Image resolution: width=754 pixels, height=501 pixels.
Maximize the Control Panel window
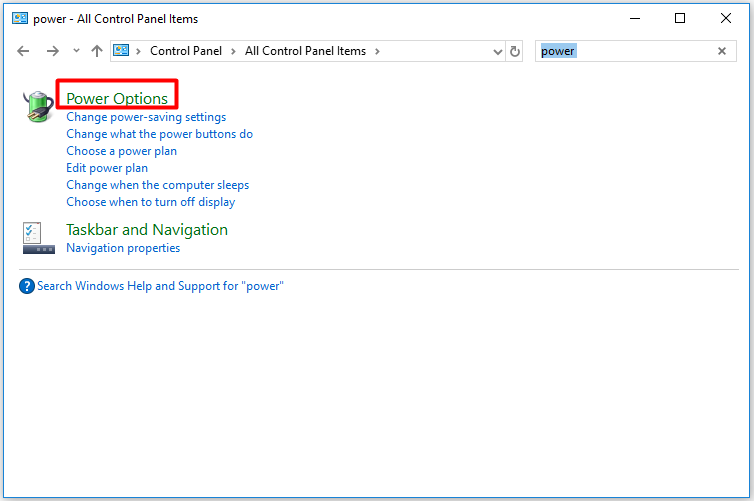(680, 18)
